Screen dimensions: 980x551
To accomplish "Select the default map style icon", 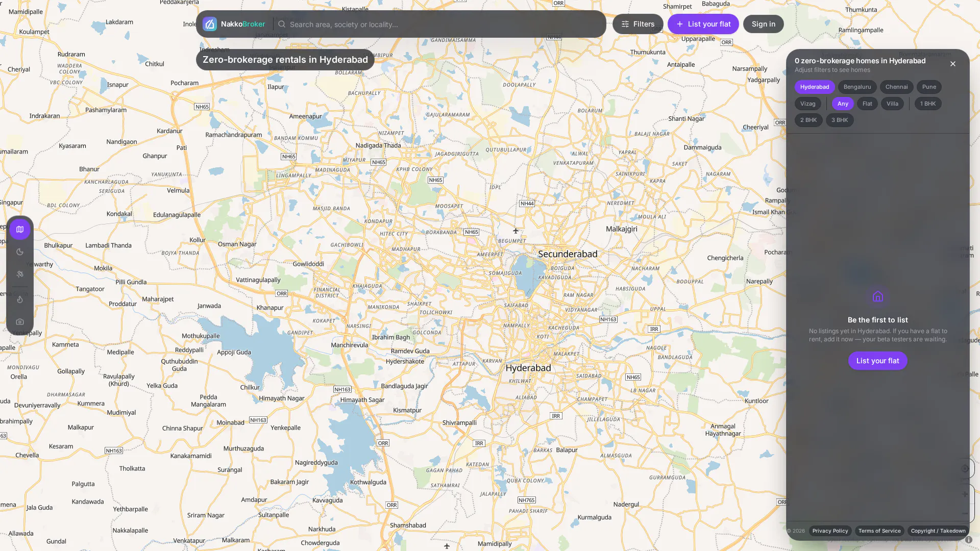I will [x=20, y=230].
